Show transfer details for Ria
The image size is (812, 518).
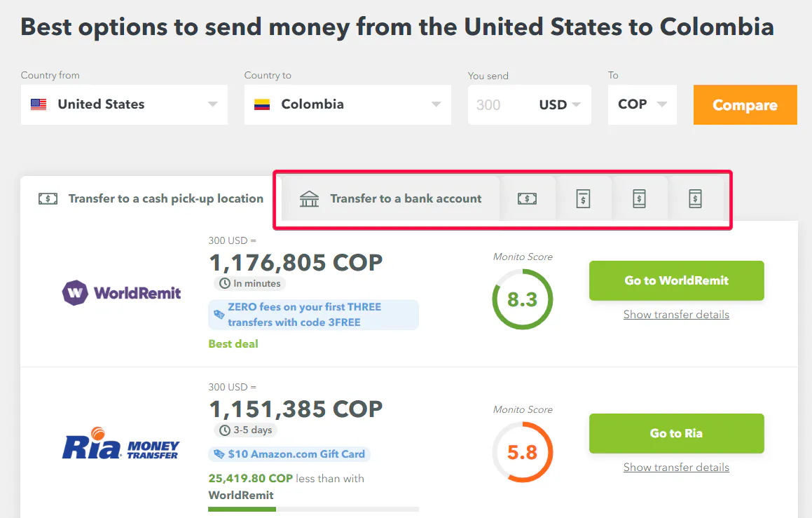click(676, 468)
